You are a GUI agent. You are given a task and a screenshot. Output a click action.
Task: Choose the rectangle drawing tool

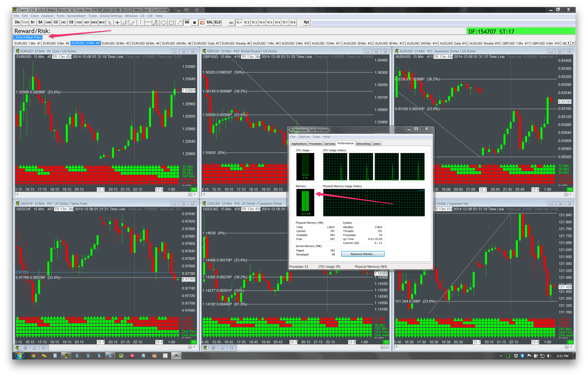point(171,22)
